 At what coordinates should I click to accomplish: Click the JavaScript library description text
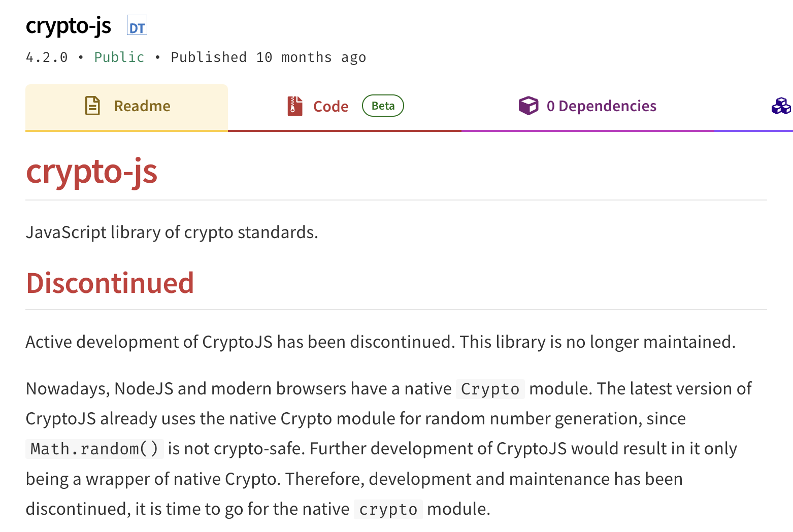tap(172, 232)
